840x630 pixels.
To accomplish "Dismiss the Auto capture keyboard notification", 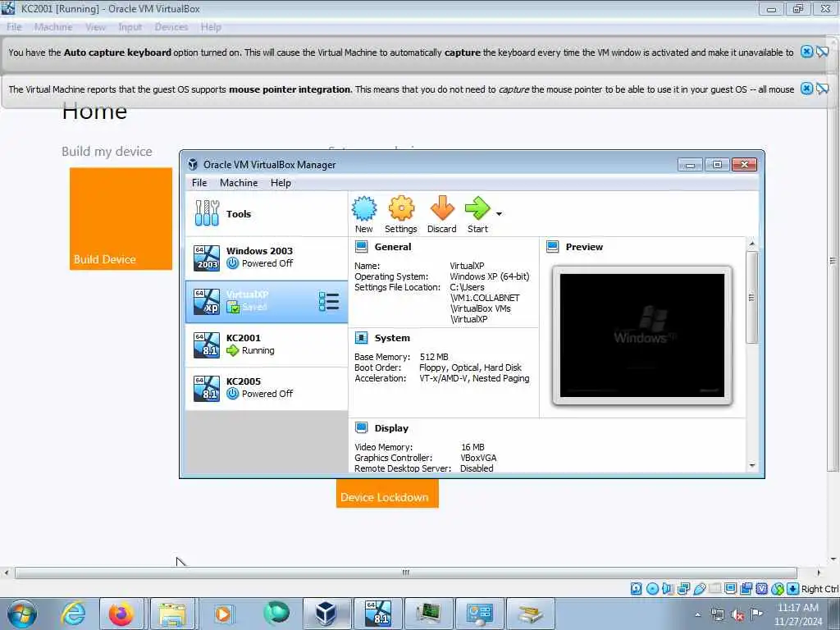I will point(806,52).
